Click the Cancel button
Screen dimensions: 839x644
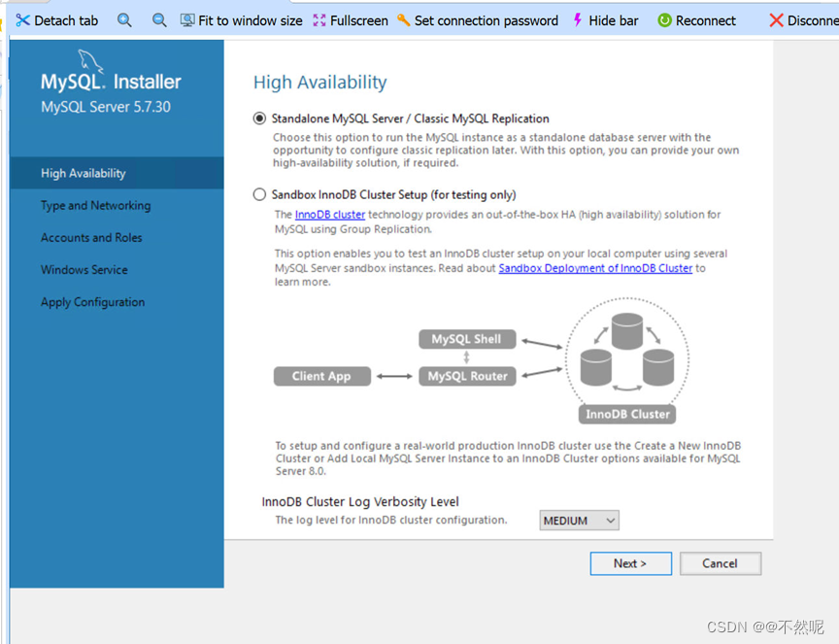click(x=721, y=563)
